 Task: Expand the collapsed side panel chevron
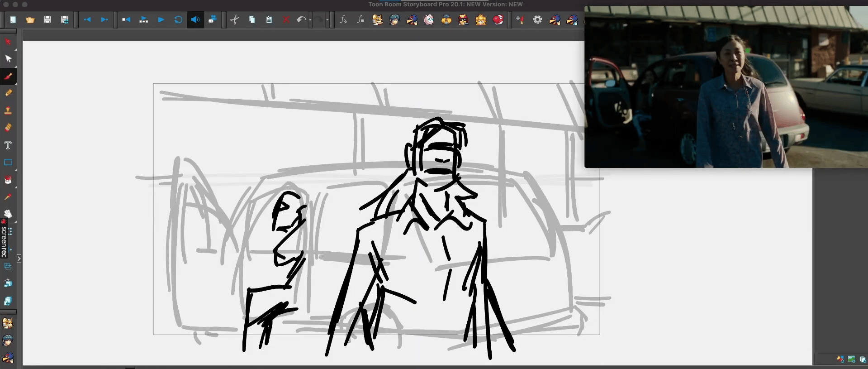tap(19, 259)
